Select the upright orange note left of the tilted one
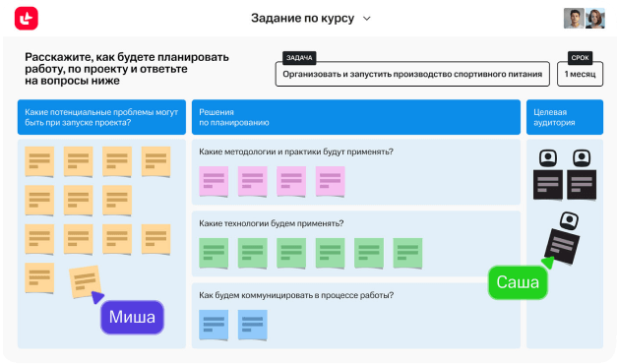The height and width of the screenshot is (364, 617). [39, 277]
